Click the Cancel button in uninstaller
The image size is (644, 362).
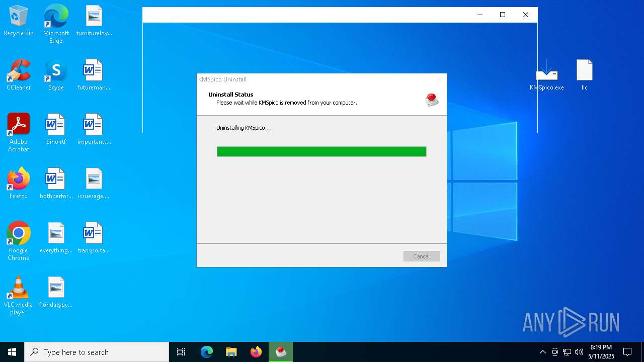[x=422, y=256]
